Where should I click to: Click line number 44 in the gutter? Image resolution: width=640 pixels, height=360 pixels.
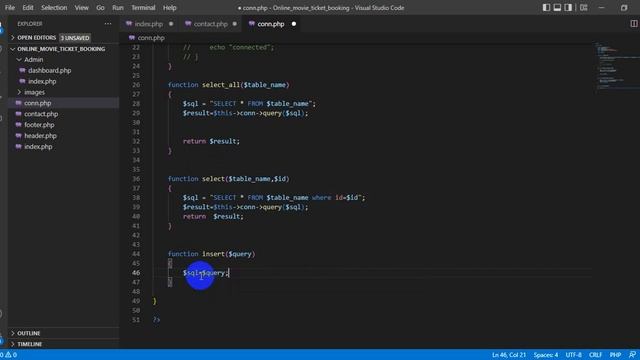136,254
